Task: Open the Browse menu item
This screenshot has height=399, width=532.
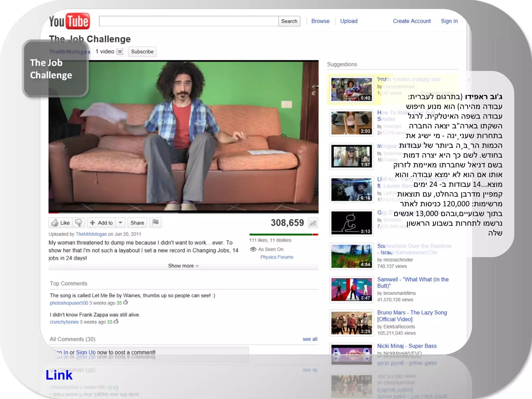Action: tap(320, 21)
